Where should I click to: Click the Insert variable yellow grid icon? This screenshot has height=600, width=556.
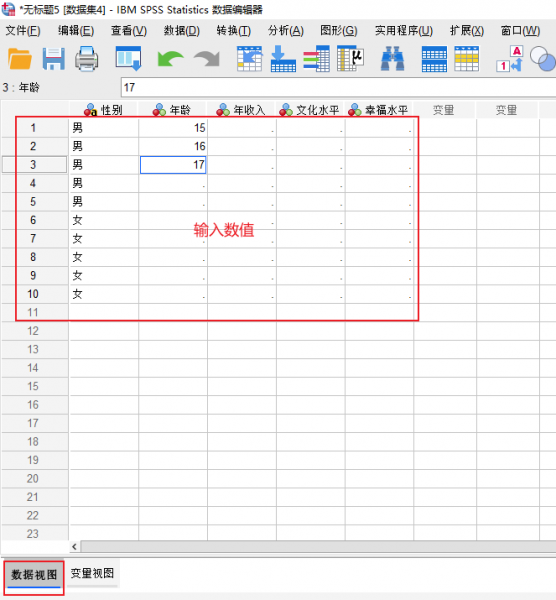(x=466, y=59)
